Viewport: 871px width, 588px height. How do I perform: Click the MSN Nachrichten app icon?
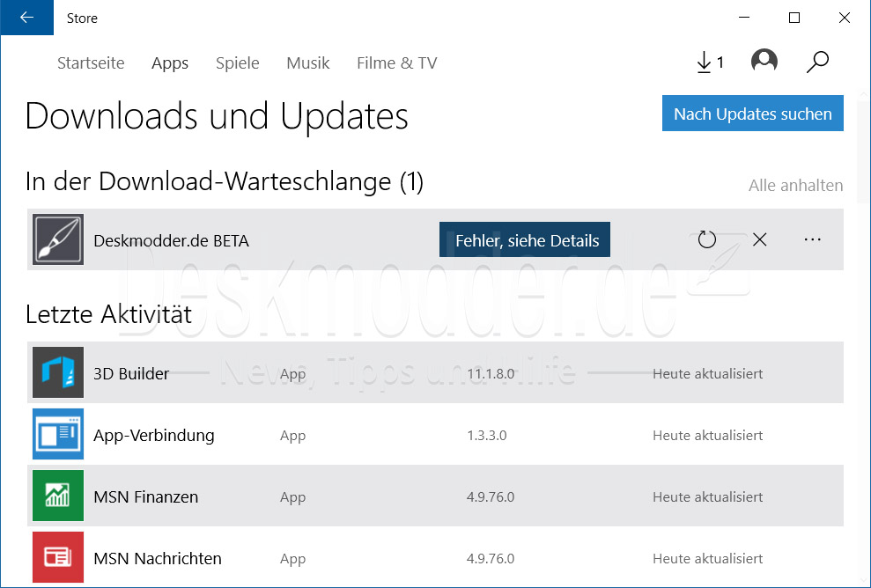coord(58,557)
